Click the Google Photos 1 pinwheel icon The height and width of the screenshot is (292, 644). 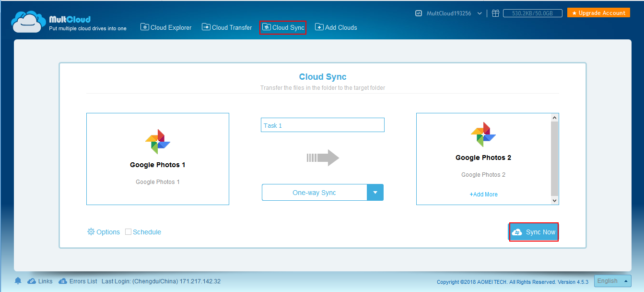coord(158,141)
